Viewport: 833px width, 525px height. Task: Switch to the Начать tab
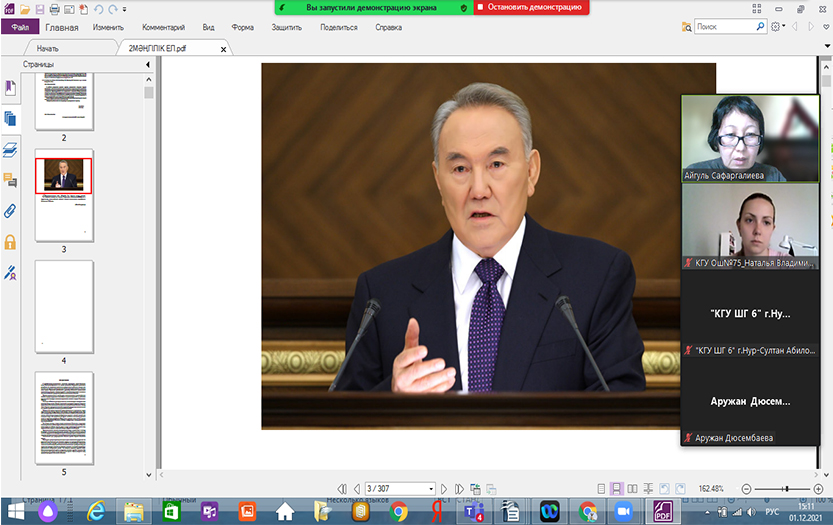(48, 47)
